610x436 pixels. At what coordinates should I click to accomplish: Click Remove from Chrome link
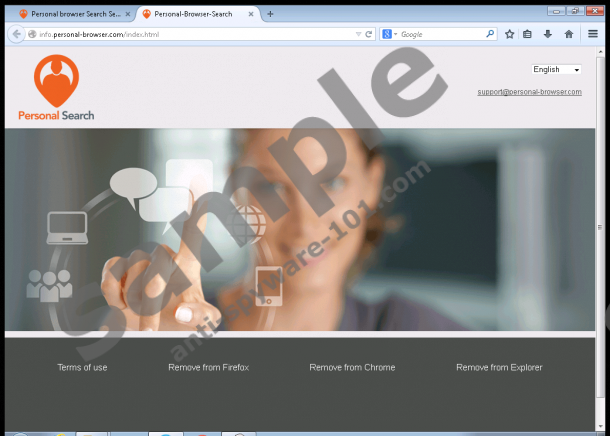tap(352, 367)
